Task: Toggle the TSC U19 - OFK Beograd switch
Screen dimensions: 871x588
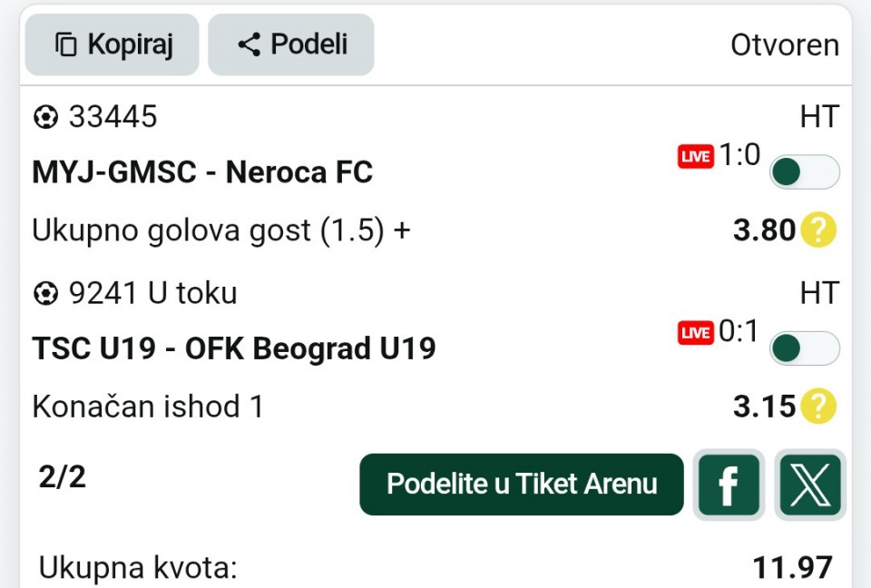Action: [x=804, y=348]
